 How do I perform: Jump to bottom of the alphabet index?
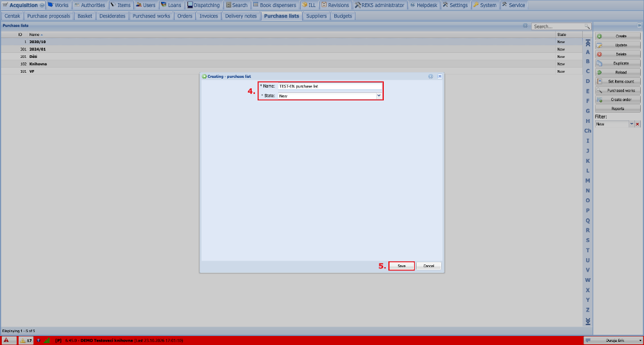click(x=588, y=321)
